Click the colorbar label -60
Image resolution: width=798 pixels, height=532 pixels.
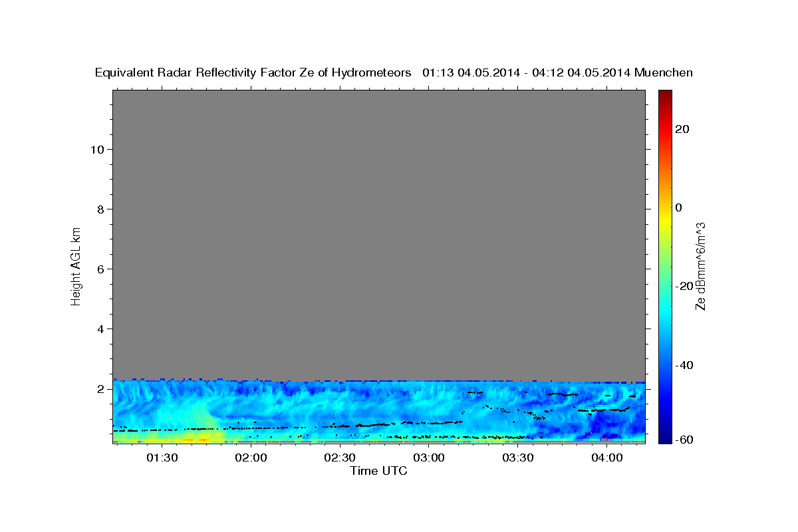(x=686, y=440)
